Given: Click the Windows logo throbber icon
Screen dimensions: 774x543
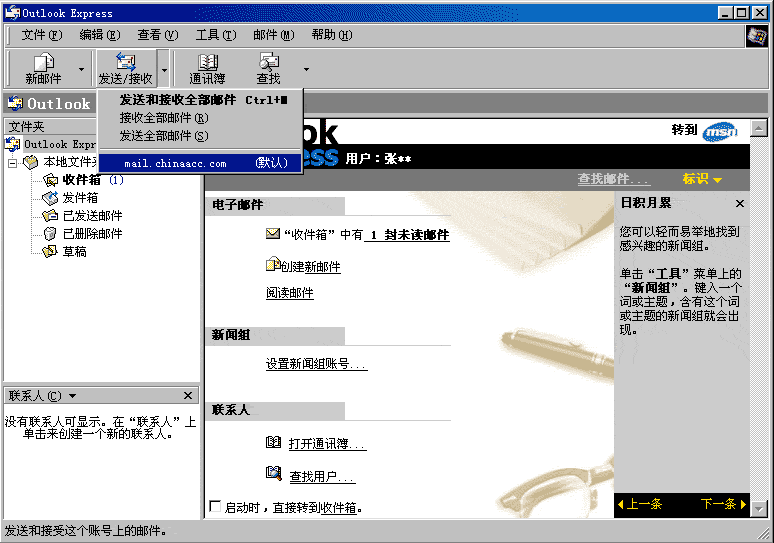Looking at the screenshot, I should 757,36.
